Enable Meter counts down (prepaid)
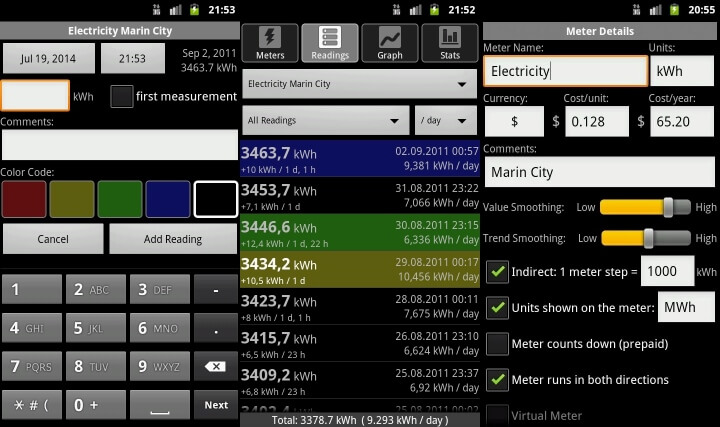Viewport: 720px width, 427px height. (497, 343)
